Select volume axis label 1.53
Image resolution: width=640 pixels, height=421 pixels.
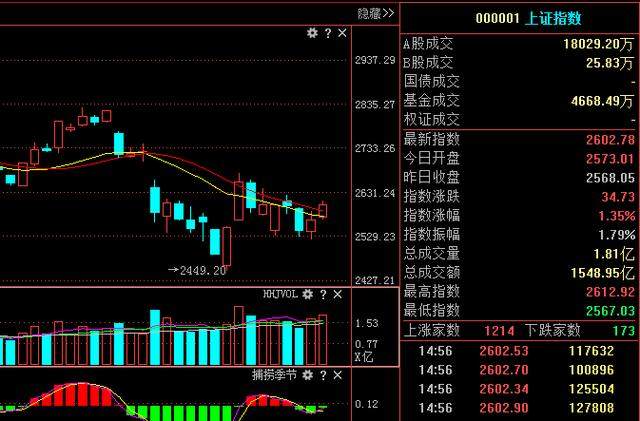point(366,323)
